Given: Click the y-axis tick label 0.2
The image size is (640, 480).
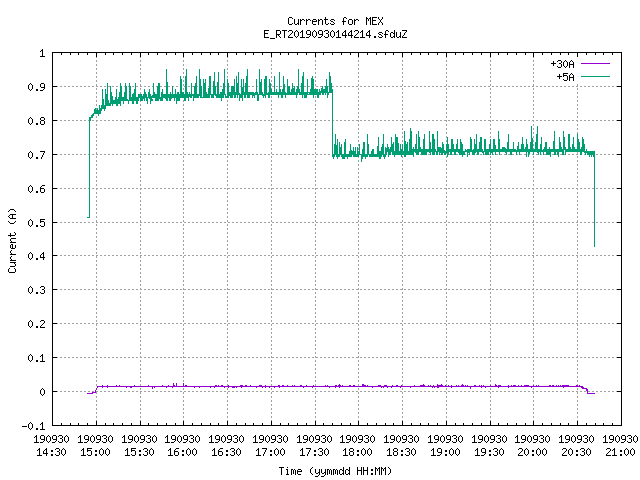Looking at the screenshot, I should pos(36,324).
